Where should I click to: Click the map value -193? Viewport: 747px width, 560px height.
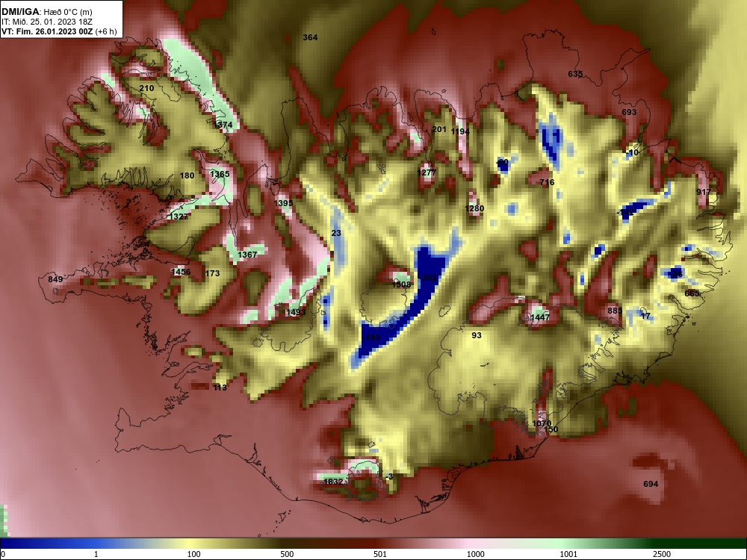tap(371, 338)
